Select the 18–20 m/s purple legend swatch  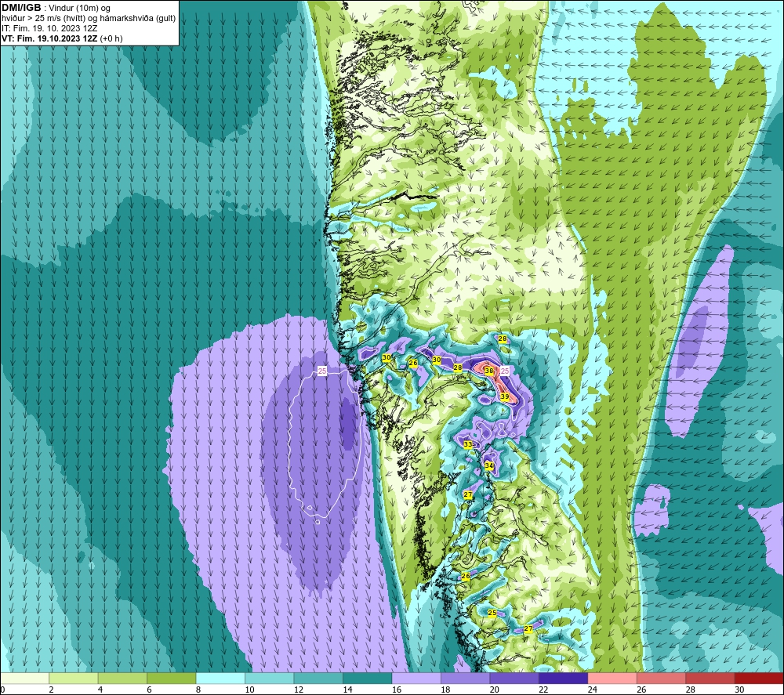(466, 679)
